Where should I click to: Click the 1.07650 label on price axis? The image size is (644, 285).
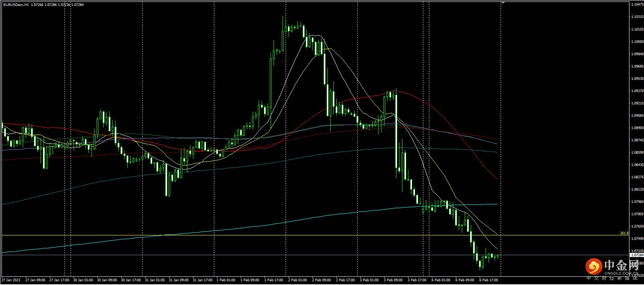pos(637,226)
